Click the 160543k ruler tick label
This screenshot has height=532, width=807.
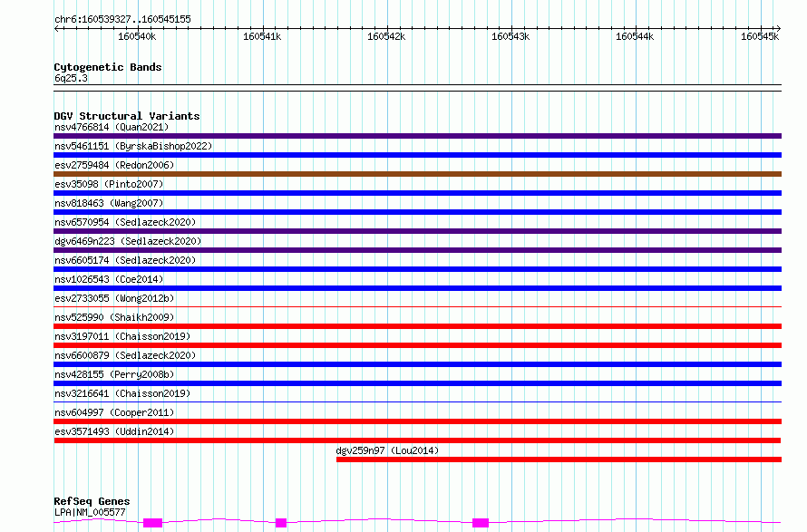pos(510,36)
